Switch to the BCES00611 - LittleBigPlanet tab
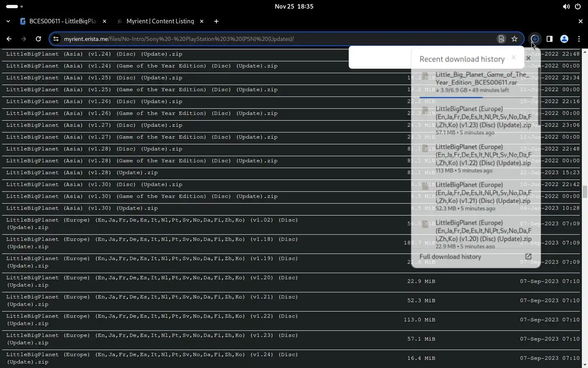 coord(63,21)
